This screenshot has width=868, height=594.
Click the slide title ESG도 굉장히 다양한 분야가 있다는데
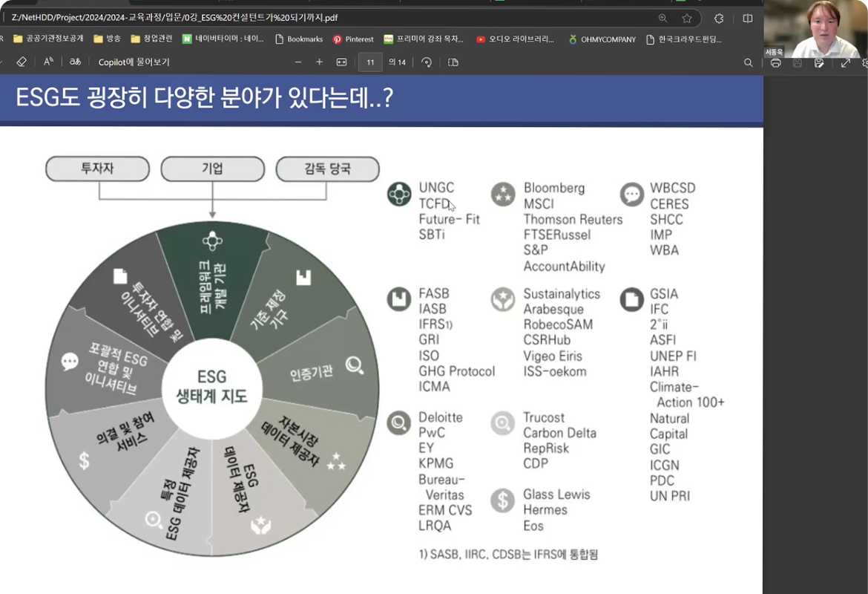pyautogui.click(x=204, y=97)
